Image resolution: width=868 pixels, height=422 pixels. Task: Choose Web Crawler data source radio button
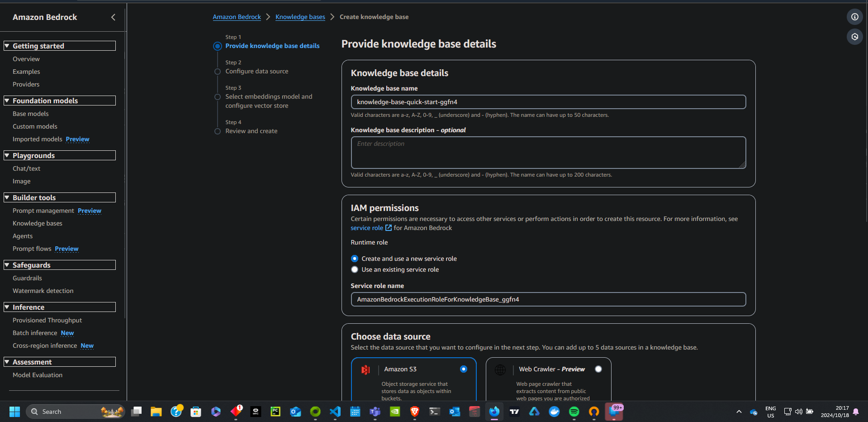(x=598, y=369)
